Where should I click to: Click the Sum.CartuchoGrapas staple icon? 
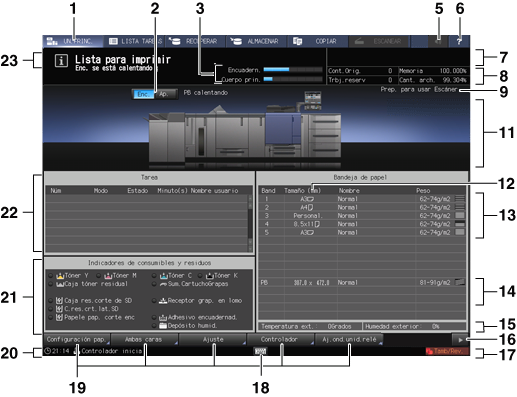[x=163, y=284]
